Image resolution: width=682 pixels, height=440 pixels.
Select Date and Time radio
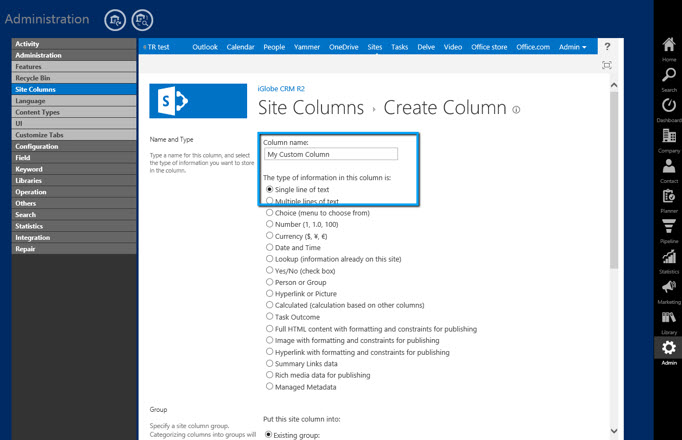(270, 247)
